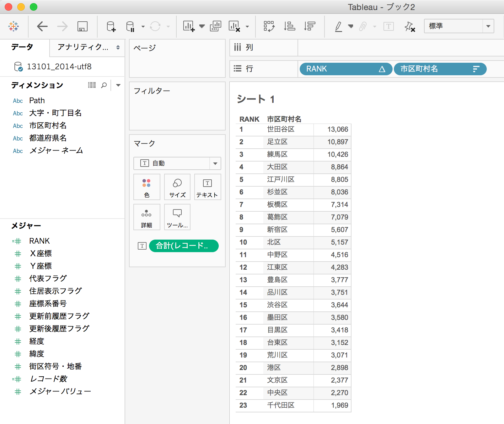
Task: Click the view data list icon in Dimensions
Action: [92, 85]
